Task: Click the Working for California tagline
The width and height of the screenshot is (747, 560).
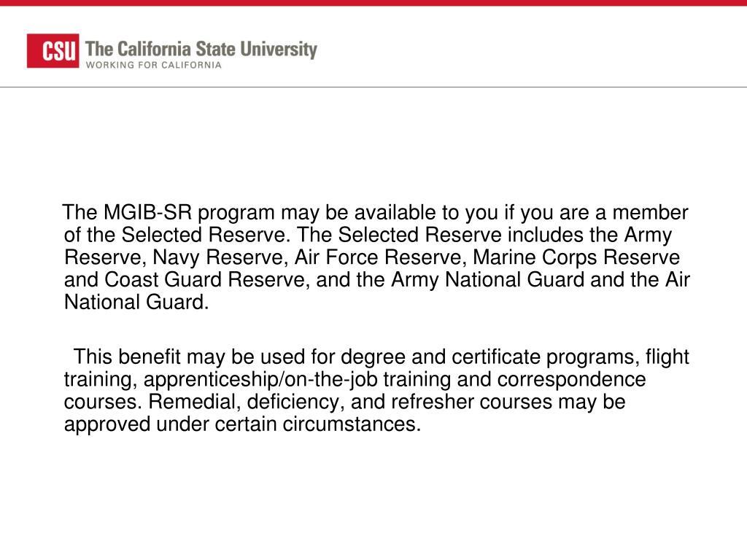Action: (x=153, y=65)
